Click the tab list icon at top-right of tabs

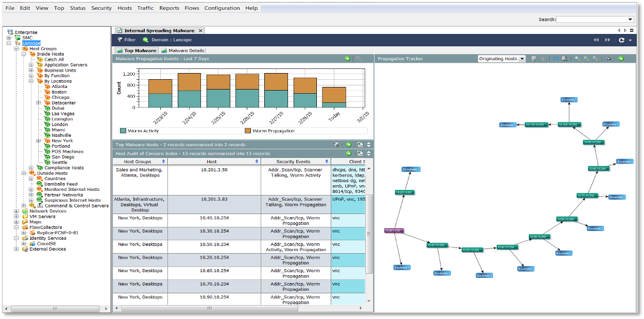632,31
